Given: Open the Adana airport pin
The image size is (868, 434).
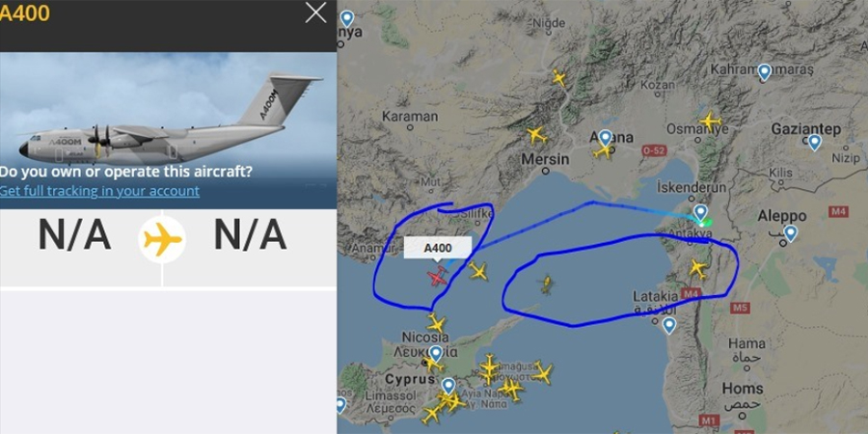Looking at the screenshot, I should 605,137.
